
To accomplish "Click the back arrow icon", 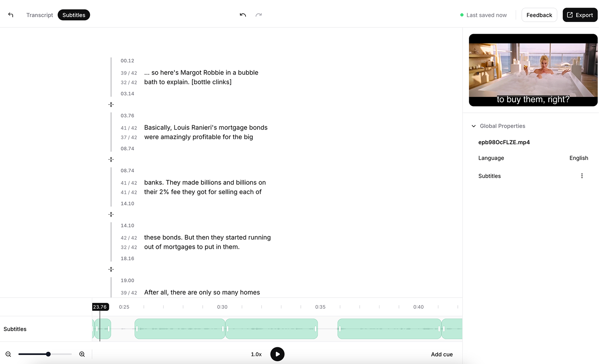I will (11, 15).
